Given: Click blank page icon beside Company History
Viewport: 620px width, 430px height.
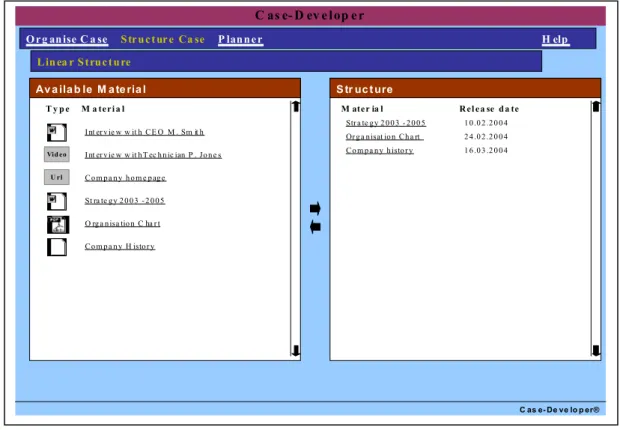Looking at the screenshot, I should (57, 247).
